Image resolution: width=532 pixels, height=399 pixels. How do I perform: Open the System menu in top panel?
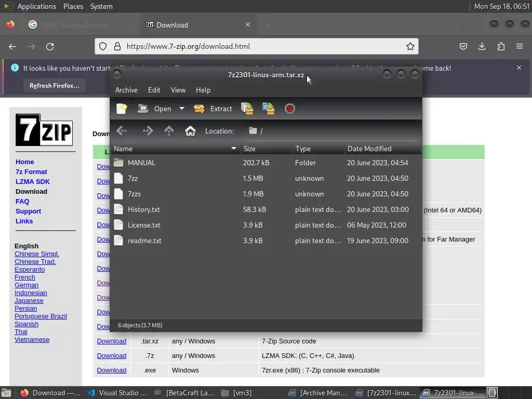click(x=101, y=6)
